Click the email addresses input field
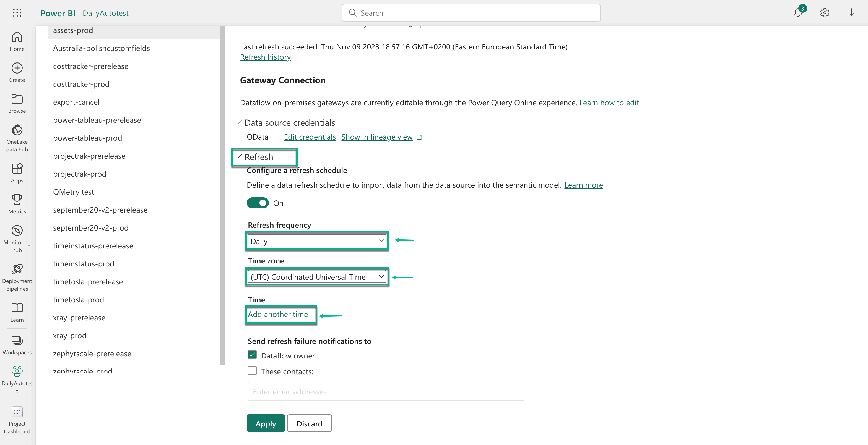The height and width of the screenshot is (445, 868). (386, 391)
